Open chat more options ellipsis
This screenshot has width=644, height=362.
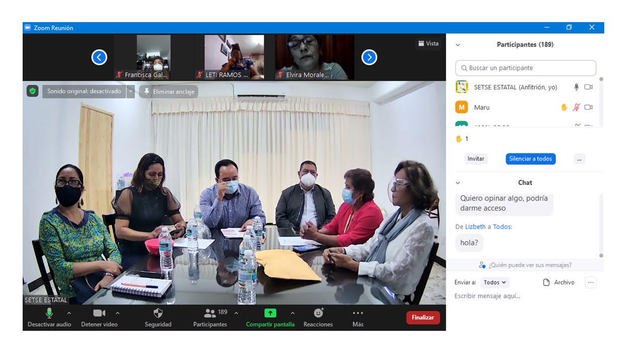[591, 283]
